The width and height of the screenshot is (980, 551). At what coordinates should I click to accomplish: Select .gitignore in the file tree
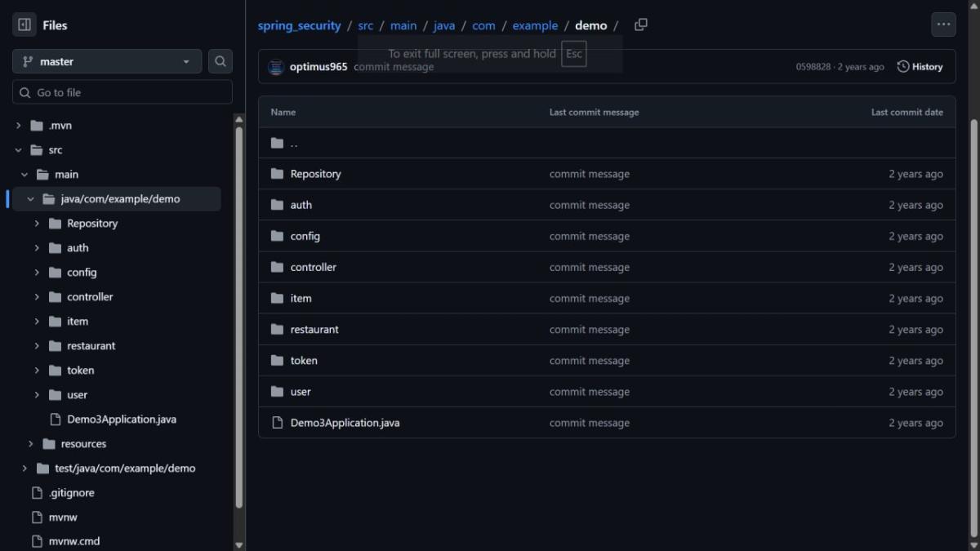pyautogui.click(x=71, y=493)
